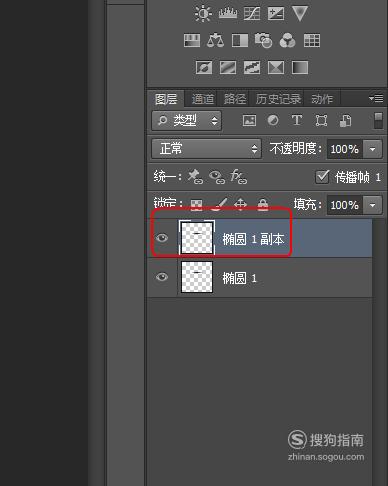Add a Gradient Map adjustment
Screen dimensions: 388x486
click(x=300, y=68)
